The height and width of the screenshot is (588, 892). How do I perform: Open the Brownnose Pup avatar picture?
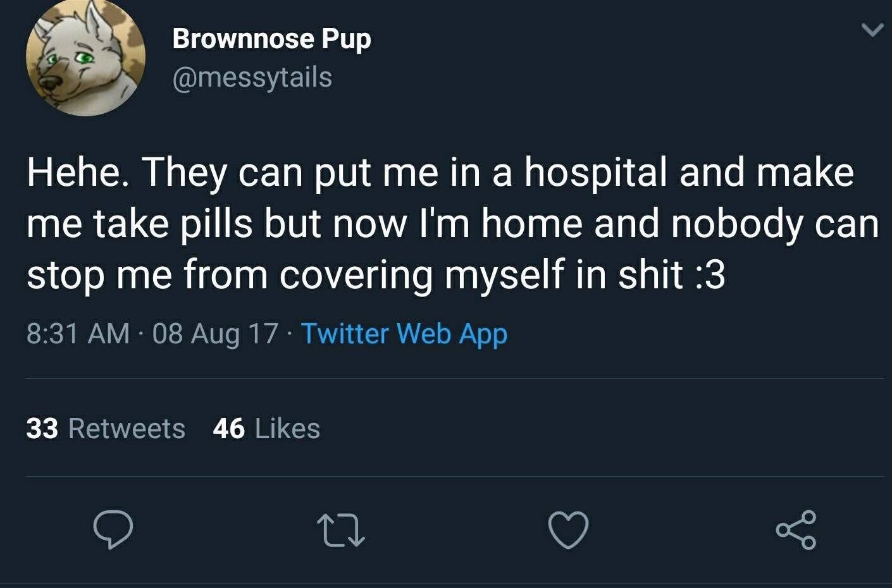point(85,58)
